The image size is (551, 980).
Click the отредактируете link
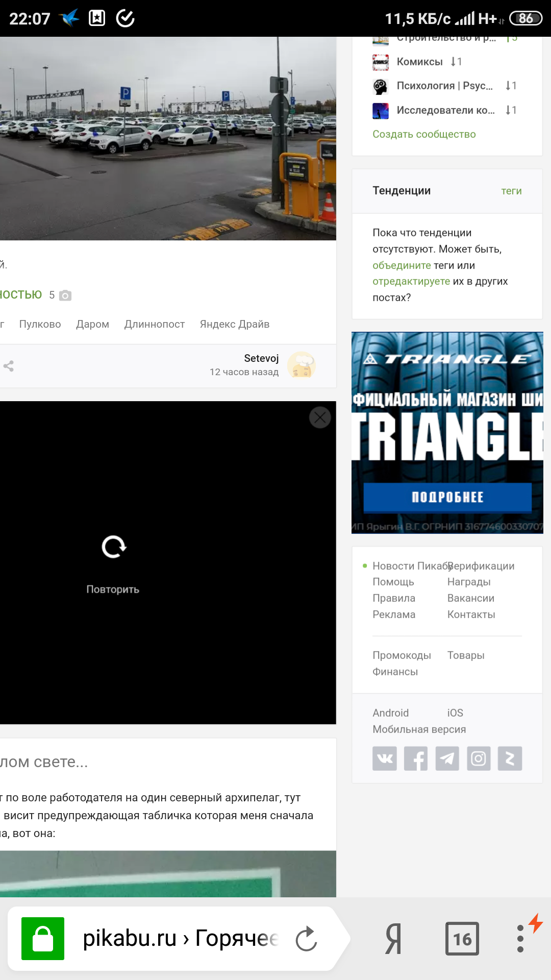tap(411, 281)
